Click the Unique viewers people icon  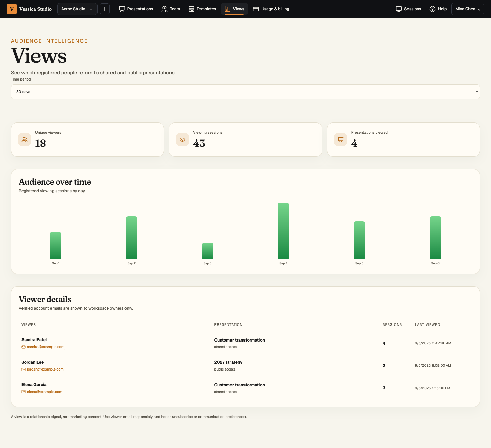[x=25, y=140]
